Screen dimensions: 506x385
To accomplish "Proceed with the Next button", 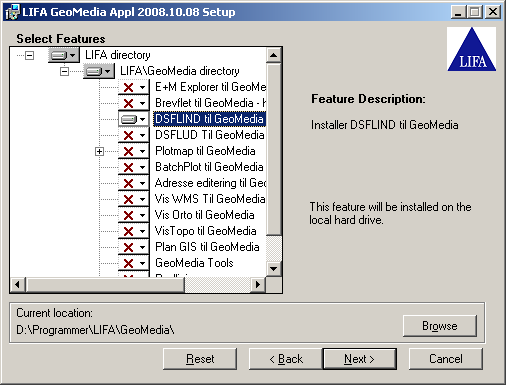I will (360, 359).
